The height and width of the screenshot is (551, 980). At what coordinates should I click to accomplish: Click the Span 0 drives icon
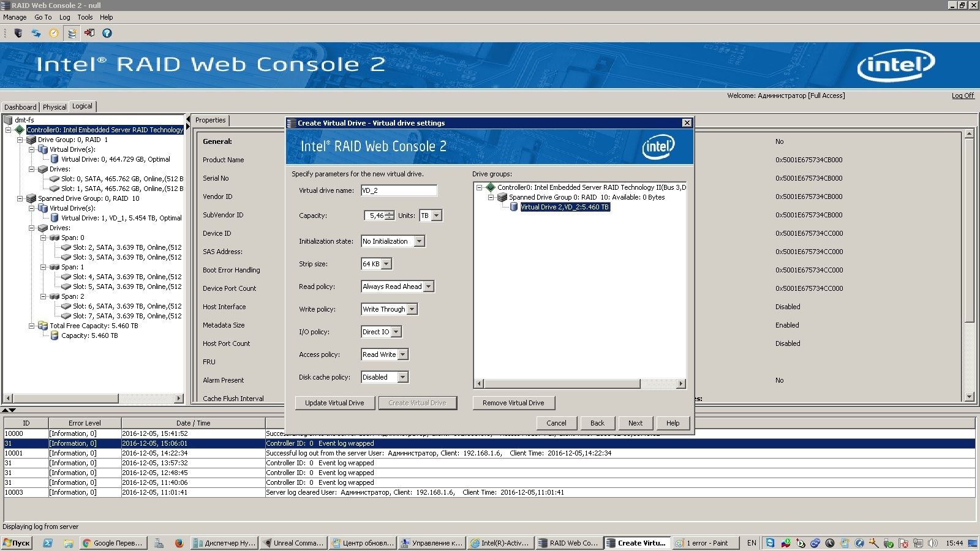pyautogui.click(x=55, y=238)
